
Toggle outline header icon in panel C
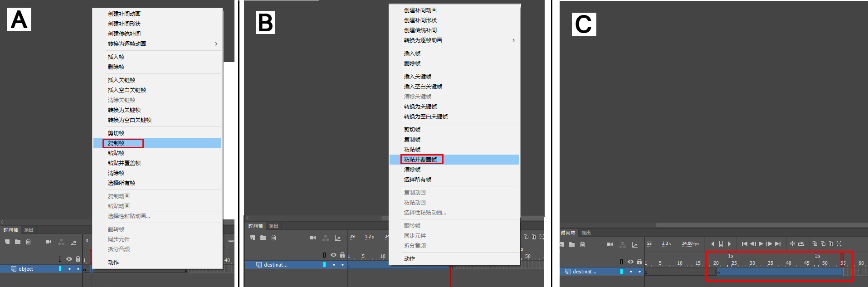pyautogui.click(x=621, y=262)
